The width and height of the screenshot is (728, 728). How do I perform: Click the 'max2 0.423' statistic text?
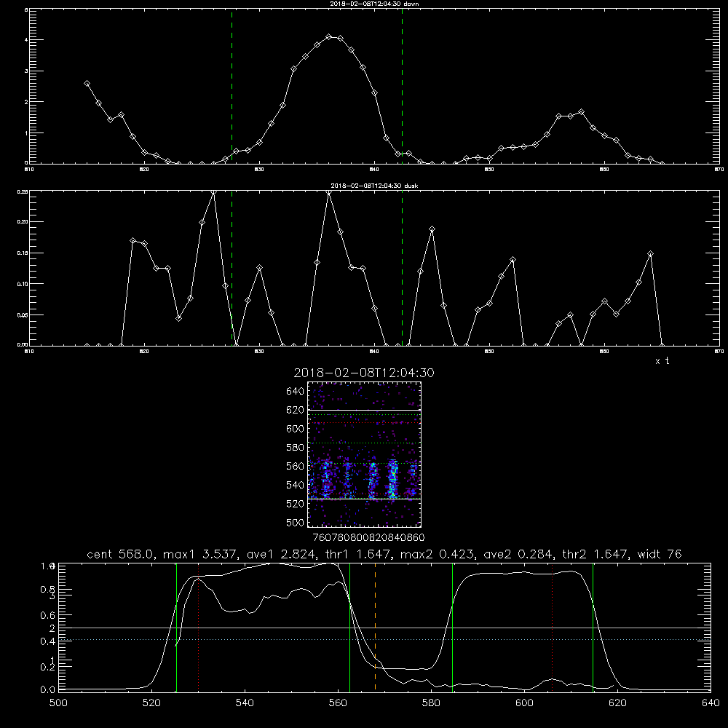tap(438, 554)
